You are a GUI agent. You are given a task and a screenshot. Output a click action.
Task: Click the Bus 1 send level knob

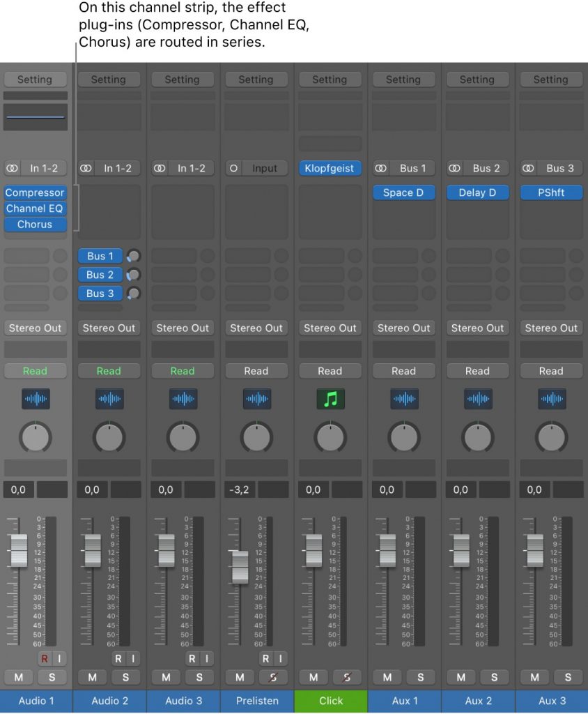133,256
